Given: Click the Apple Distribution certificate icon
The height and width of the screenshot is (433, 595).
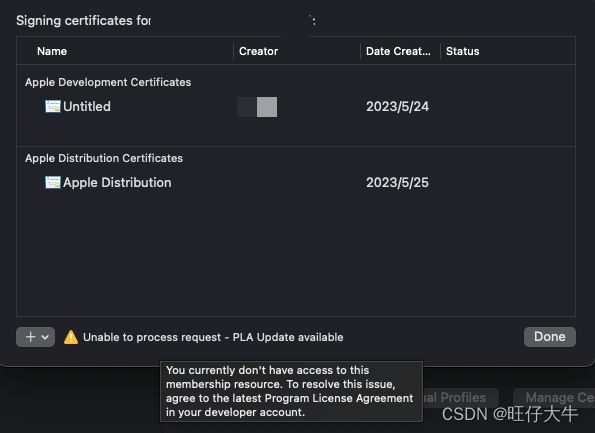Looking at the screenshot, I should [53, 183].
